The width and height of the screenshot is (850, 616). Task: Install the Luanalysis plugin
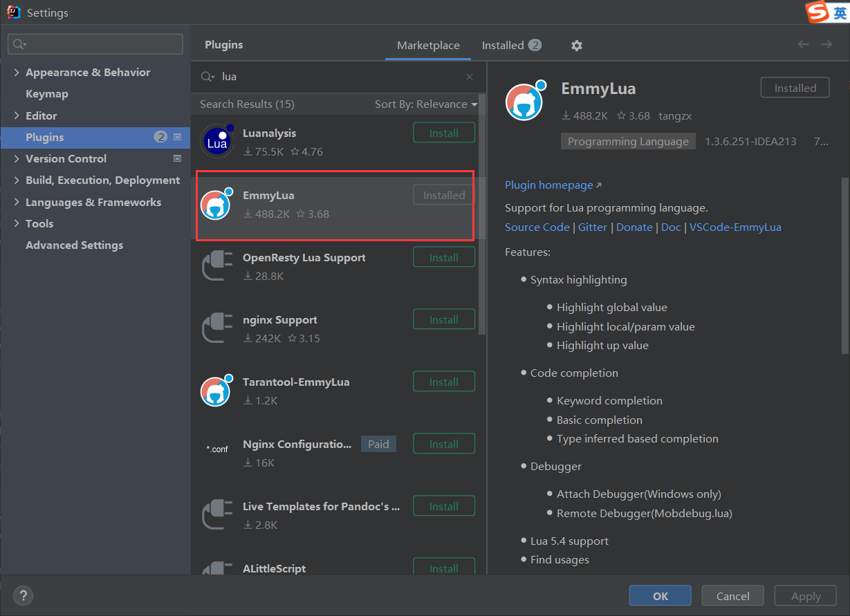[444, 133]
